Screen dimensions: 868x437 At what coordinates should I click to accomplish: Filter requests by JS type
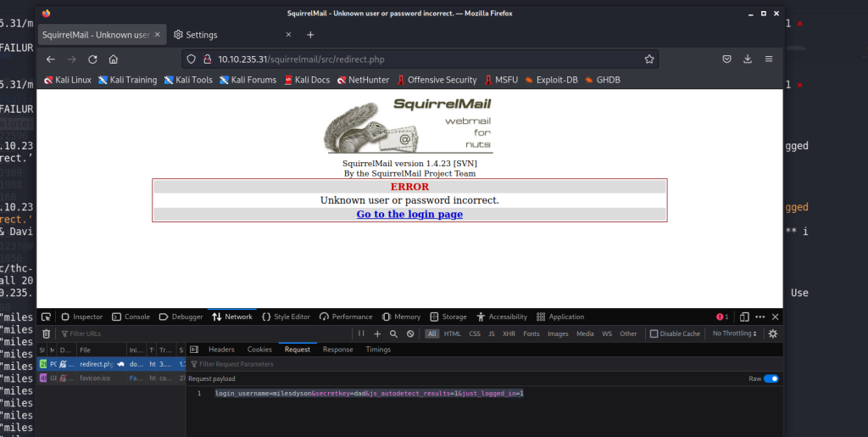(x=492, y=333)
